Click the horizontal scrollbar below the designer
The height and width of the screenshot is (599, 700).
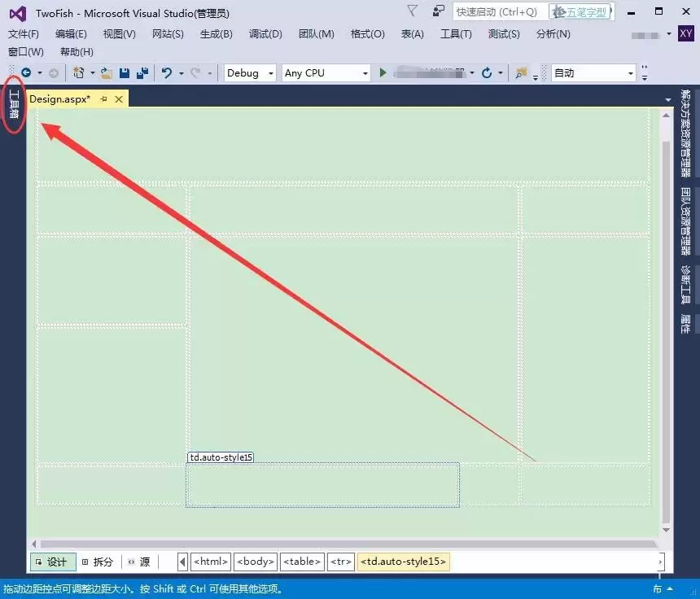pyautogui.click(x=342, y=544)
